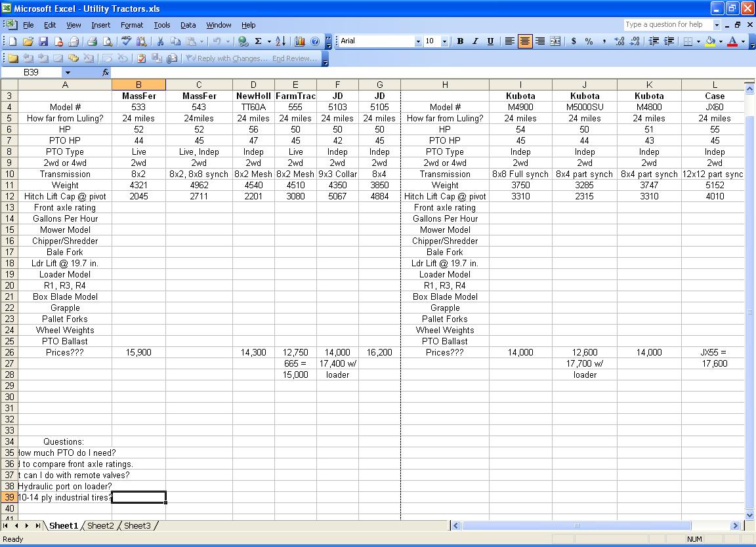This screenshot has width=756, height=547.
Task: Click column header D
Action: [x=253, y=85]
